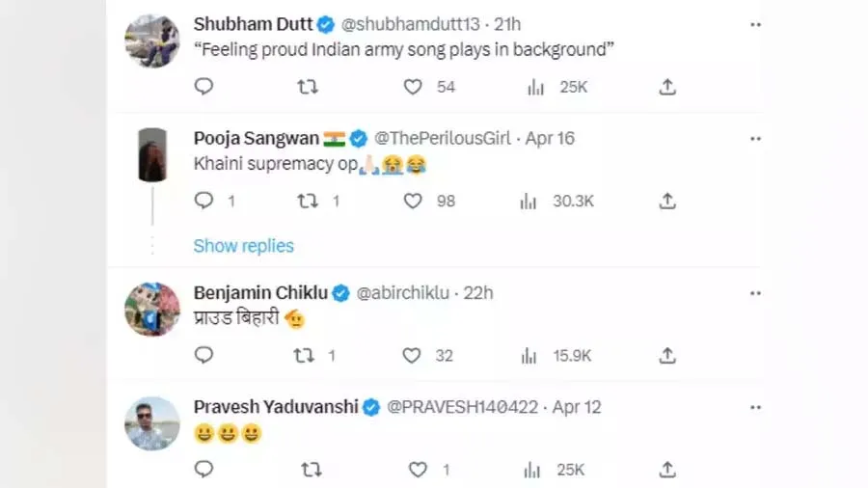The height and width of the screenshot is (488, 868).
Task: Open Pravesh Yaduvanshi's profile name link
Action: click(274, 407)
